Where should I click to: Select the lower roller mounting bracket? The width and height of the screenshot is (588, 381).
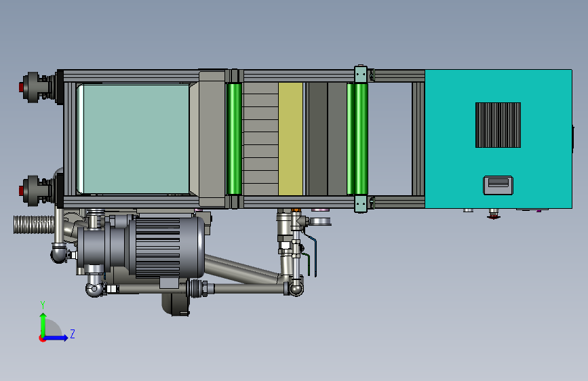(361, 203)
